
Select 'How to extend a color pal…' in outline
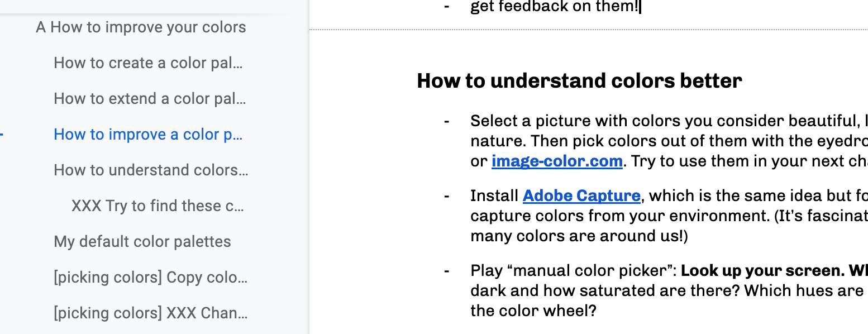pos(150,99)
